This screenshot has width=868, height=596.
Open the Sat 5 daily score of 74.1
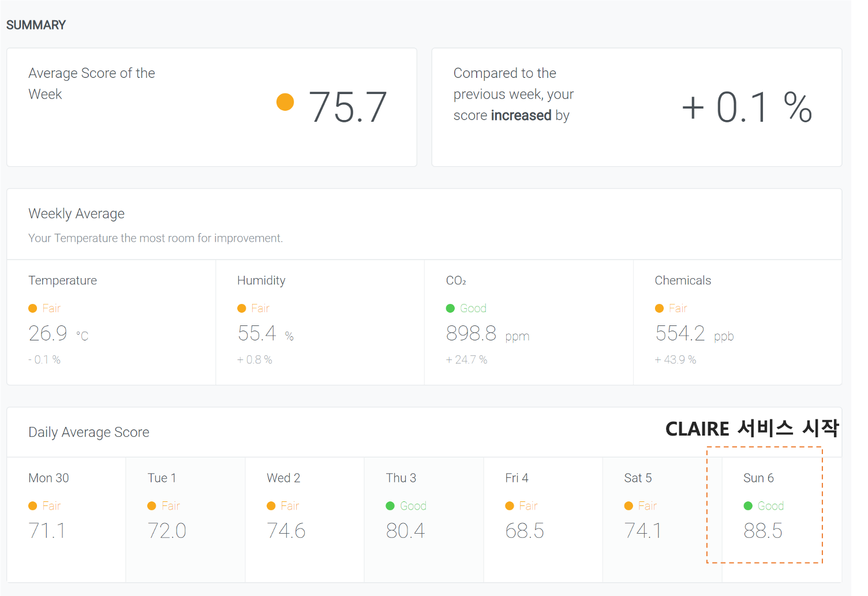pyautogui.click(x=643, y=531)
